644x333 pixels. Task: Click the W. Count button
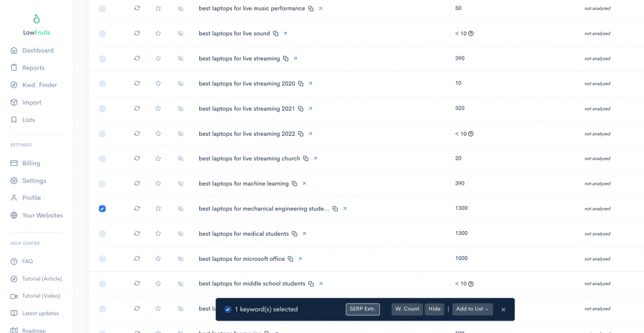coord(407,309)
